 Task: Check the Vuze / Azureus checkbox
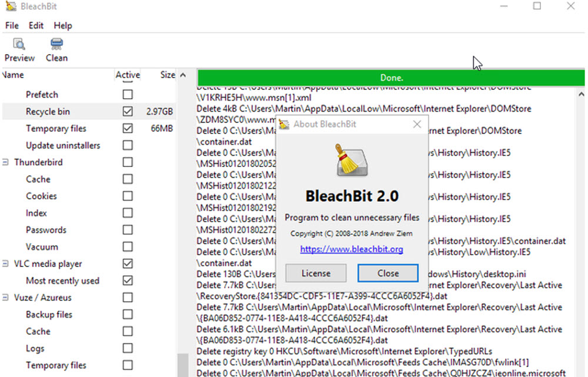128,297
